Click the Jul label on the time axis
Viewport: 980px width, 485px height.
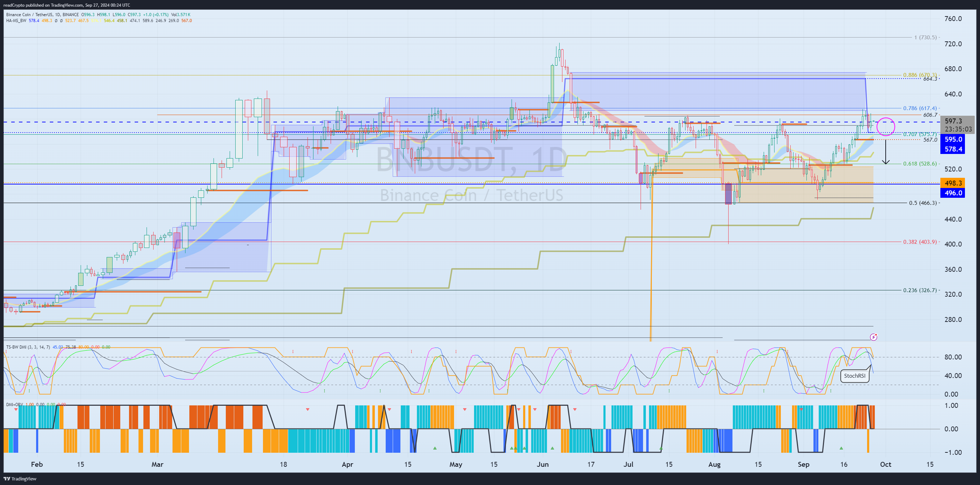pyautogui.click(x=628, y=464)
